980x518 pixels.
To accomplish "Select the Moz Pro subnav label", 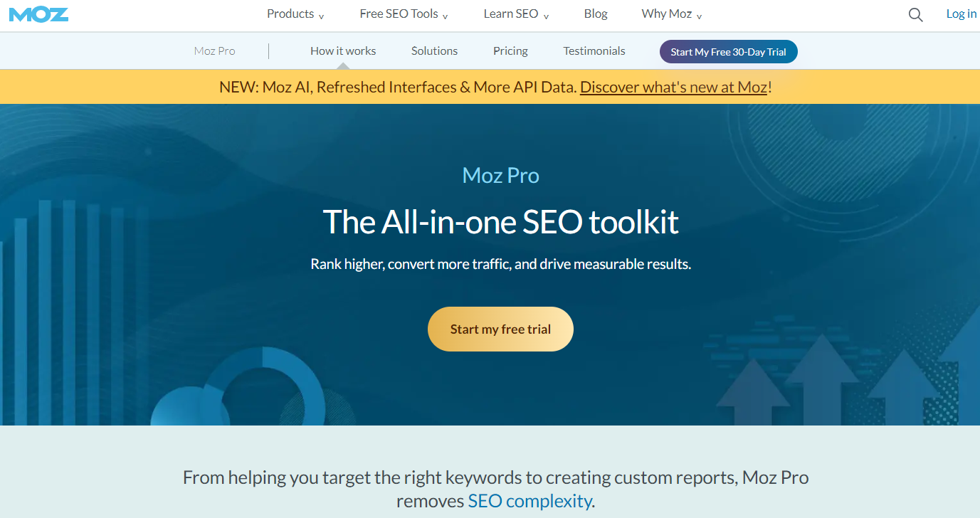I will pyautogui.click(x=214, y=51).
